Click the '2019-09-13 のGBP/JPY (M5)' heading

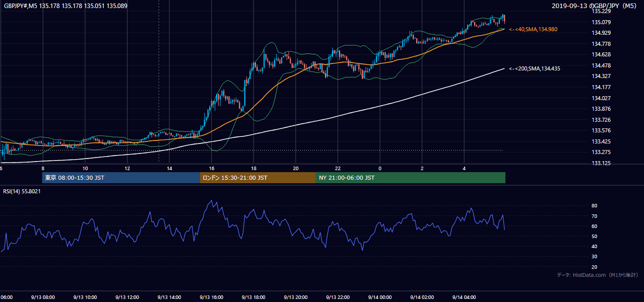point(595,6)
